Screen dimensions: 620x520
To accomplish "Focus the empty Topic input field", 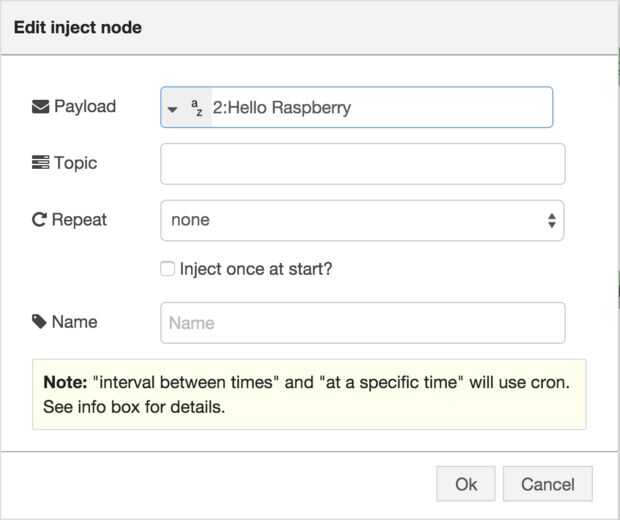I will tap(362, 164).
